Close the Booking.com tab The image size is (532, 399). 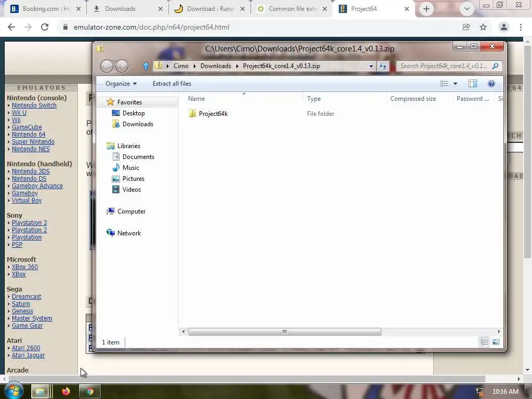(78, 9)
